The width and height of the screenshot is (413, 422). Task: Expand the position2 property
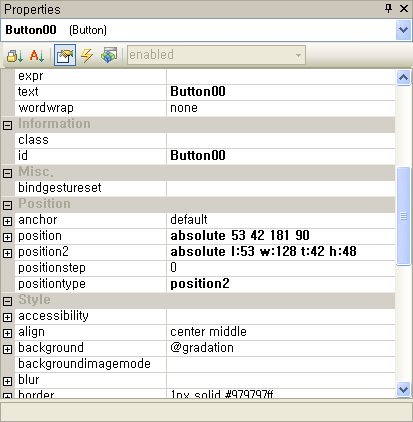[x=7, y=253]
